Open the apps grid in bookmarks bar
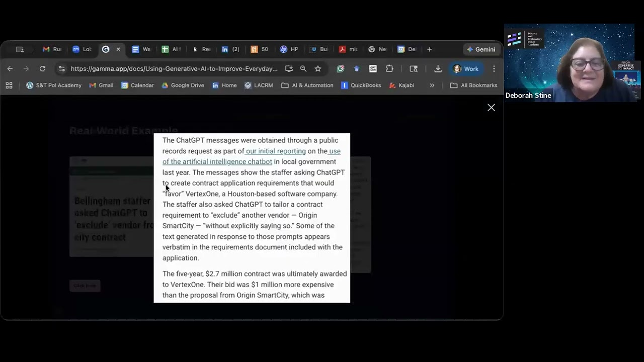This screenshot has height=362, width=644. 9,85
